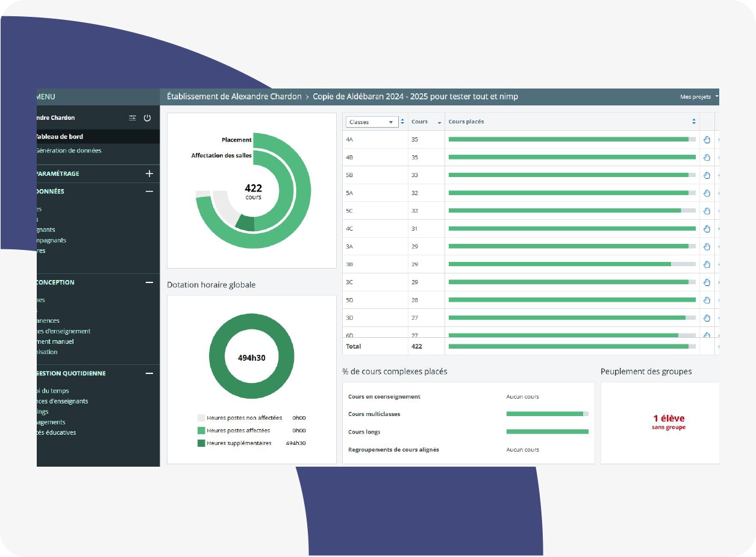Click the Cours multiclasses progress bar
This screenshot has width=756, height=557.
(548, 414)
